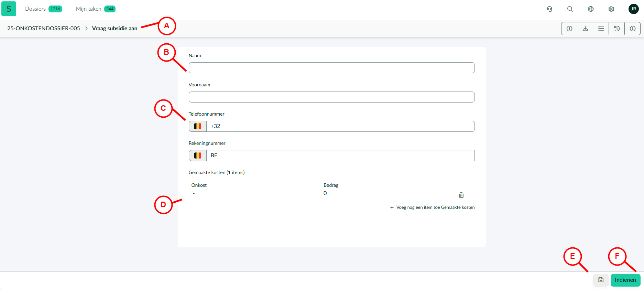This screenshot has height=289, width=644.
Task: Focus the Naam text field
Action: point(331,68)
